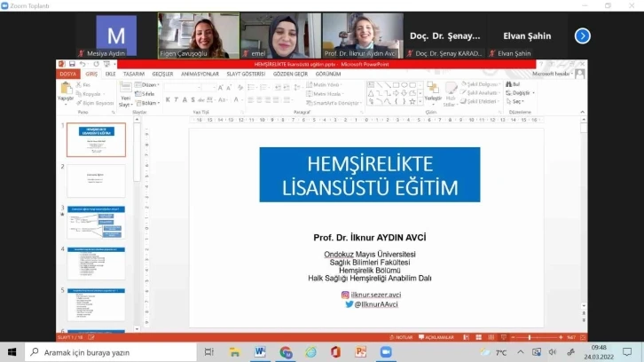The width and height of the screenshot is (644, 362).
Task: Click the Zoom app icon in taskbar
Action: point(386,352)
